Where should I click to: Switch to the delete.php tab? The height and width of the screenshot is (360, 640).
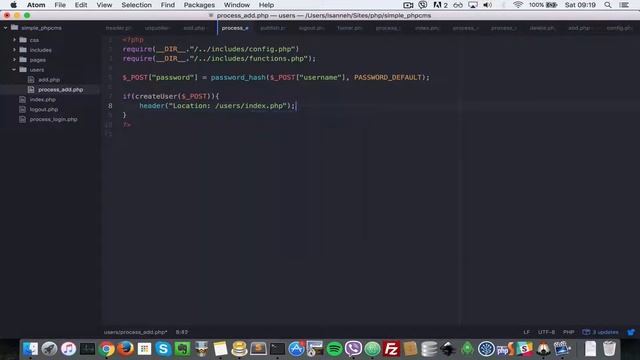tap(542, 28)
